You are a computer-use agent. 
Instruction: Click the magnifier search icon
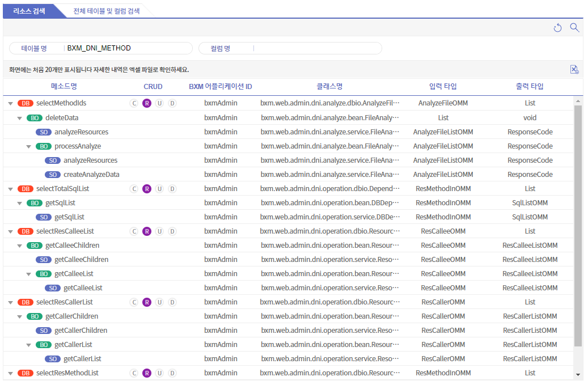point(574,27)
